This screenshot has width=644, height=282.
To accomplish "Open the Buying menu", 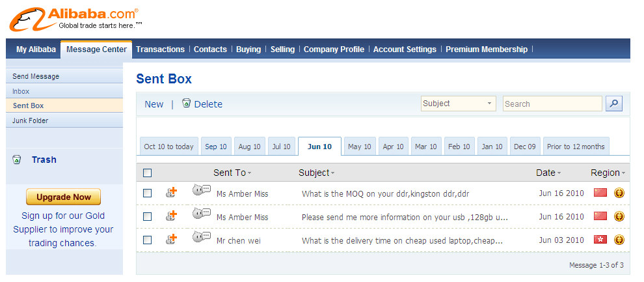I will pos(248,49).
